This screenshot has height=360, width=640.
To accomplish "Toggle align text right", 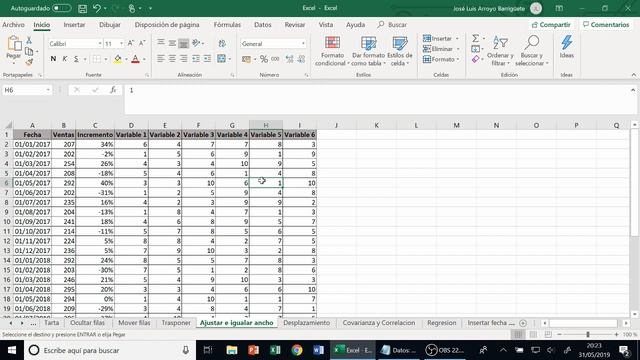I will coord(184,59).
